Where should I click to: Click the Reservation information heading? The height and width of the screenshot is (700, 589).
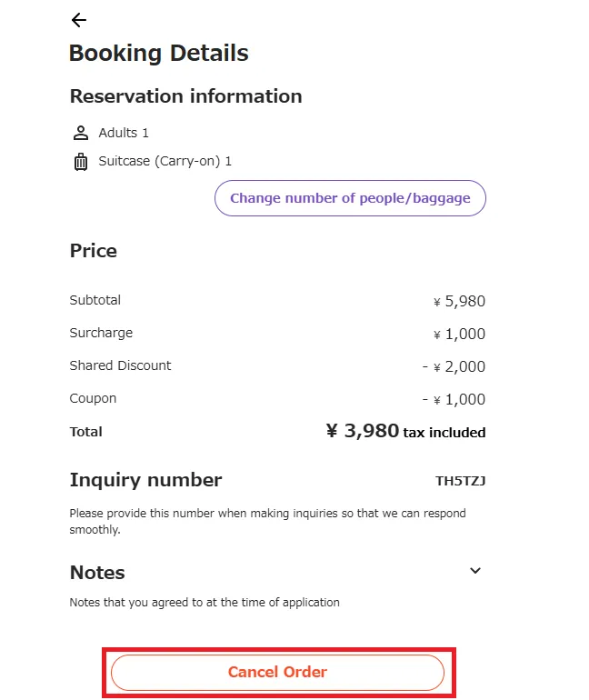pyautogui.click(x=185, y=96)
